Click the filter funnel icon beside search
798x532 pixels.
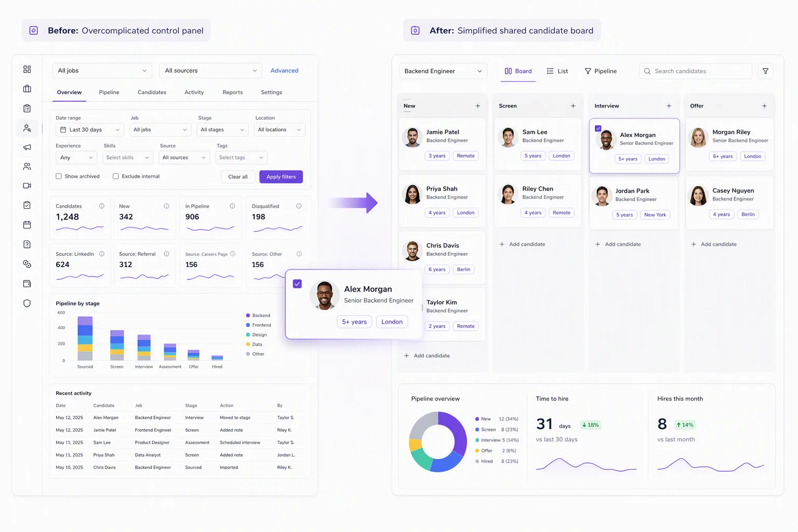coord(765,71)
